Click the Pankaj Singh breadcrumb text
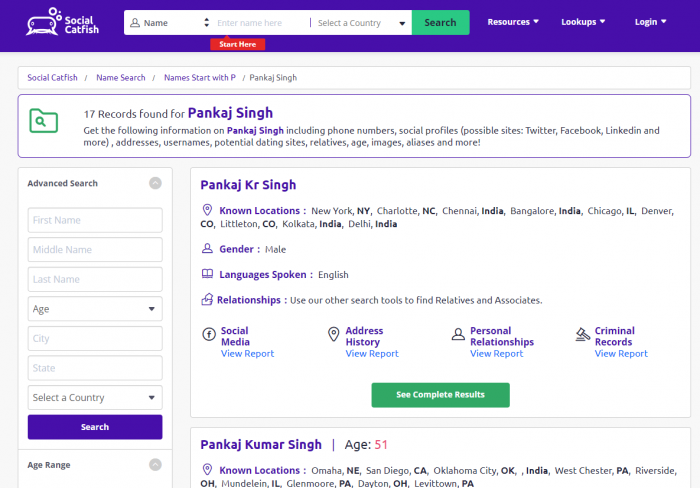This screenshot has height=488, width=700. point(273,78)
